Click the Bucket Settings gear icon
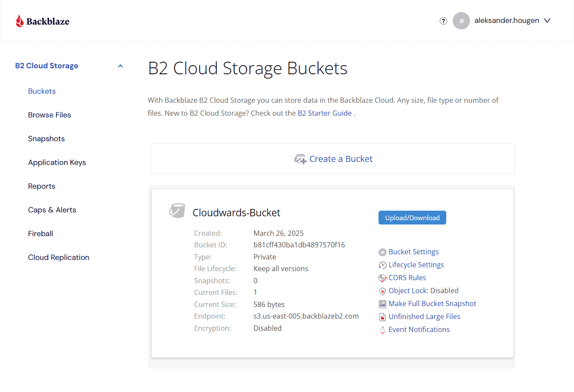Viewport: 574px width, 392px height. pos(382,252)
